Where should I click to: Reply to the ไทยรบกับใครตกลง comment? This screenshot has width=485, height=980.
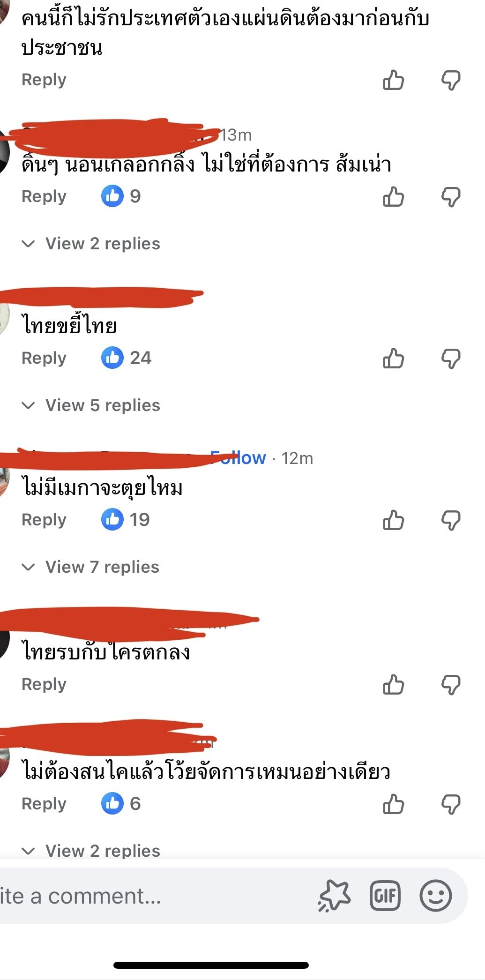coord(44,684)
